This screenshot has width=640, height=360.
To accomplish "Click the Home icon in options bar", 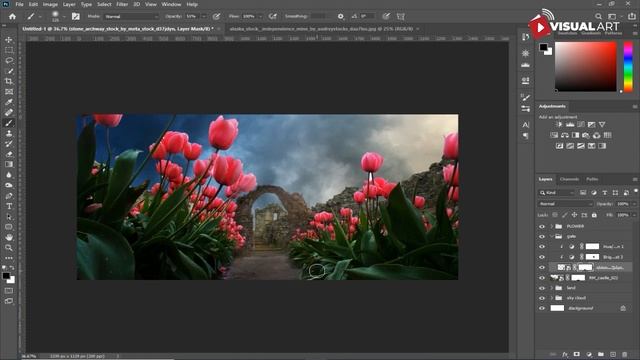I will [12, 16].
